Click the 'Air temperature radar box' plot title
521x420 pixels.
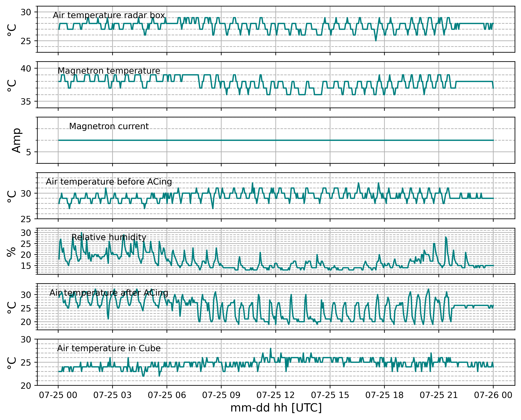point(109,15)
